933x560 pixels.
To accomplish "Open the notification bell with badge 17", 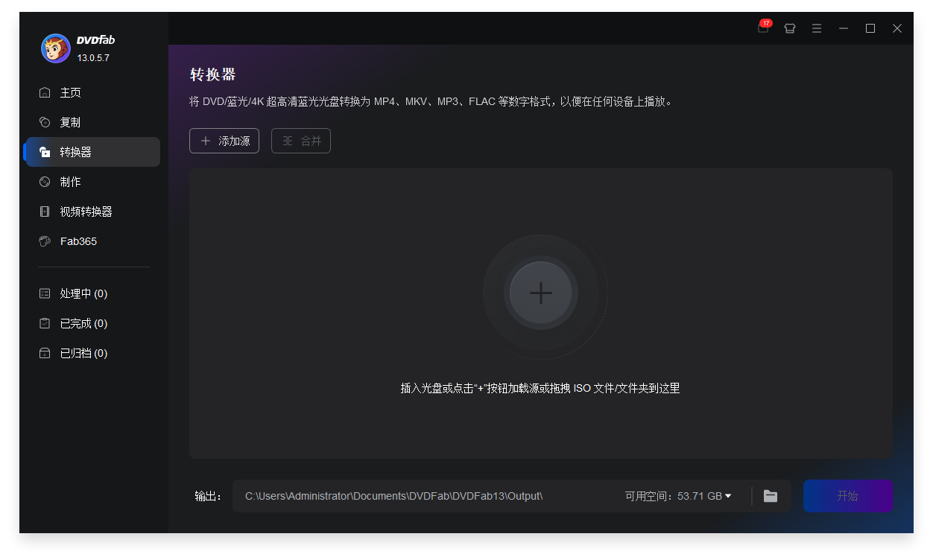I will (x=762, y=28).
